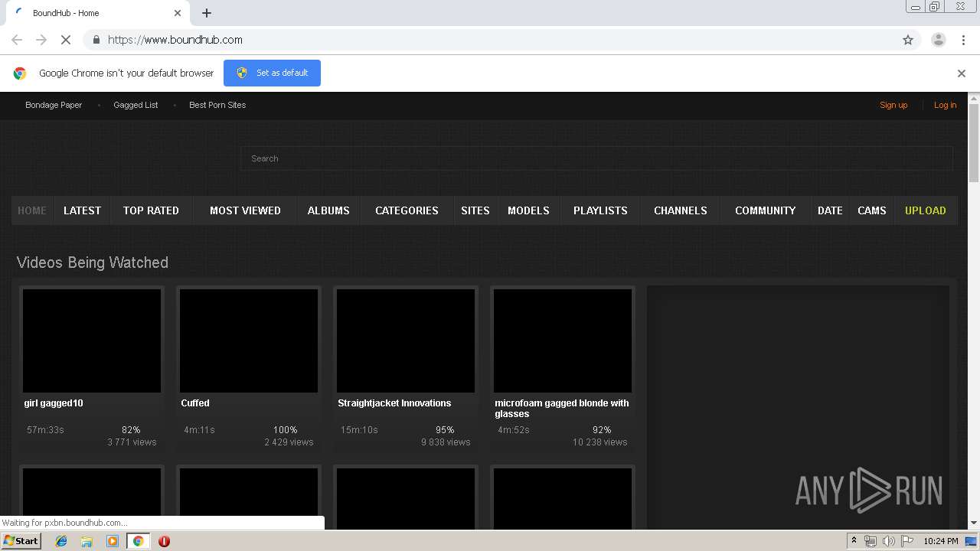Select the TOP RATED nav item
980x551 pixels.
[151, 210]
